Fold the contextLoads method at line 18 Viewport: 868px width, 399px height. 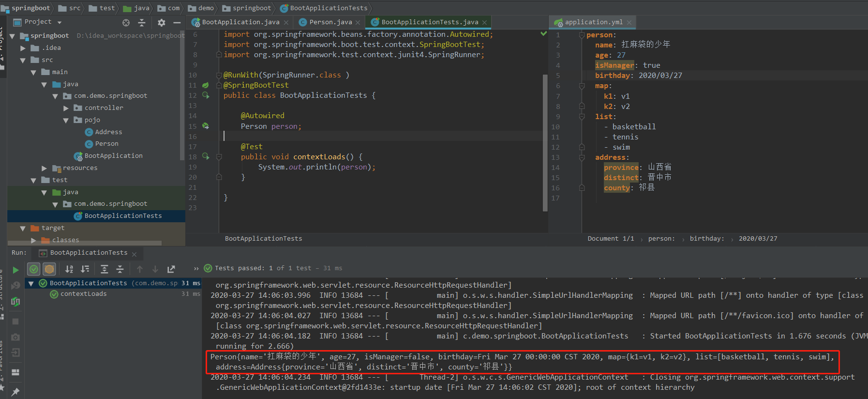point(219,157)
